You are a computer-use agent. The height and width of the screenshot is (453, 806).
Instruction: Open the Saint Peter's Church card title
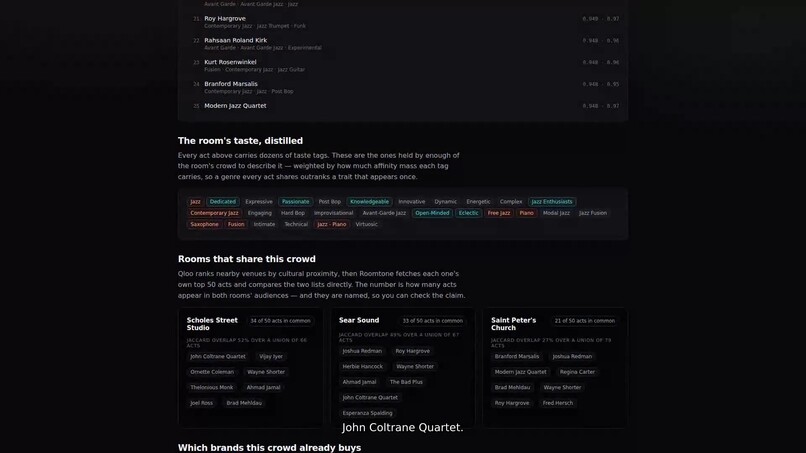click(x=514, y=324)
